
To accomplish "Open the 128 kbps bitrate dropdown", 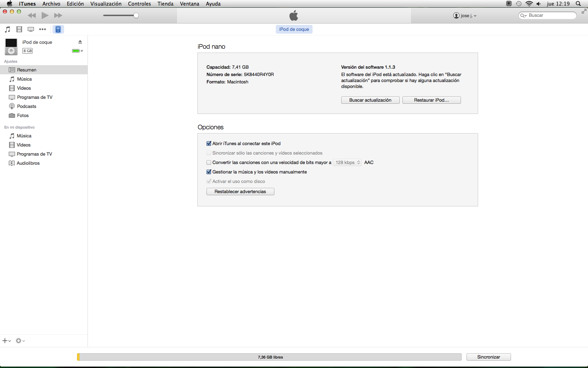I will pyautogui.click(x=347, y=163).
